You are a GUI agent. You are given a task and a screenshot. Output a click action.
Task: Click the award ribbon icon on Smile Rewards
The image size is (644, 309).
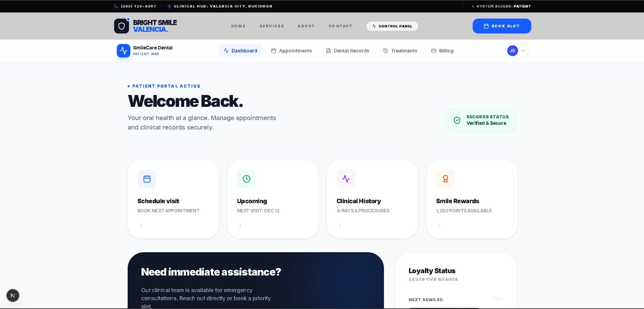[x=446, y=179]
